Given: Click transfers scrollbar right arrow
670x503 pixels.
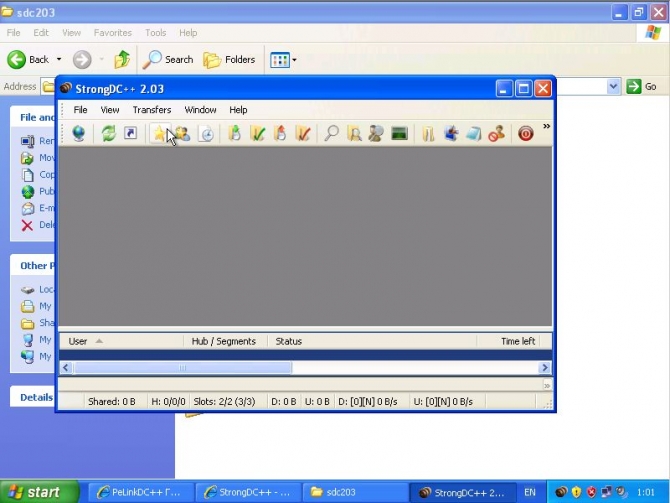Looking at the screenshot, I should pyautogui.click(x=545, y=368).
